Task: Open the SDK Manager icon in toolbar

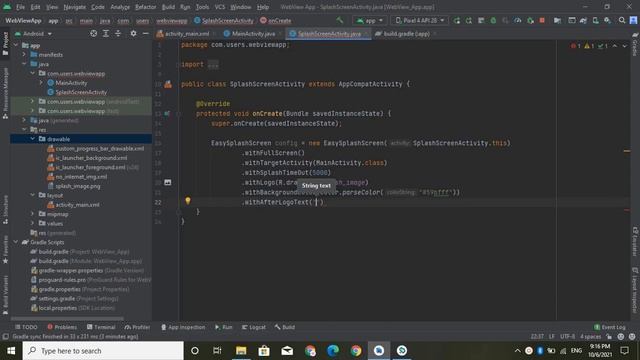Action: tap(608, 20)
